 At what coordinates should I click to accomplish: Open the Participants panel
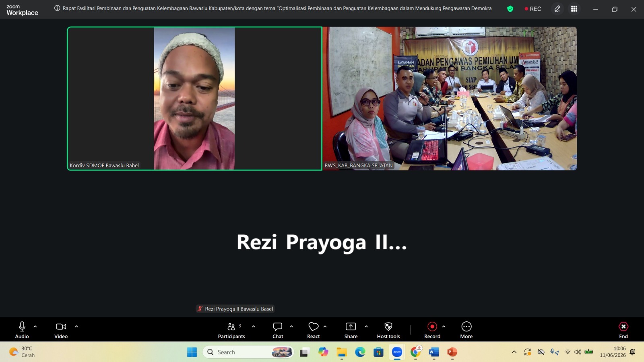(x=231, y=330)
